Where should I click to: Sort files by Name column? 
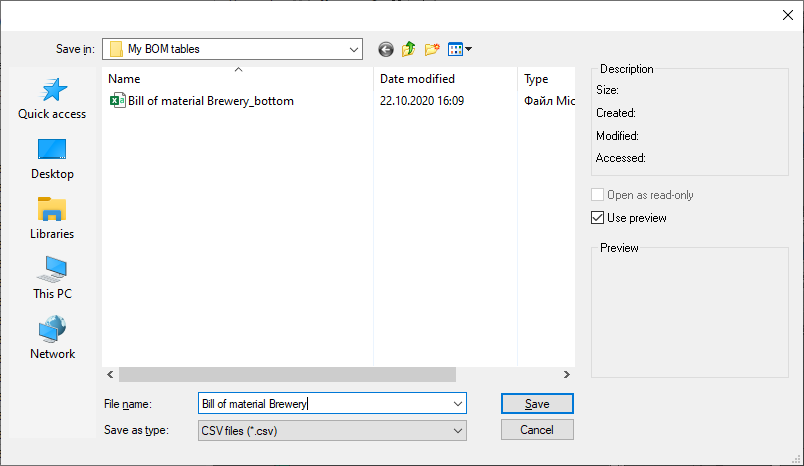[238, 78]
